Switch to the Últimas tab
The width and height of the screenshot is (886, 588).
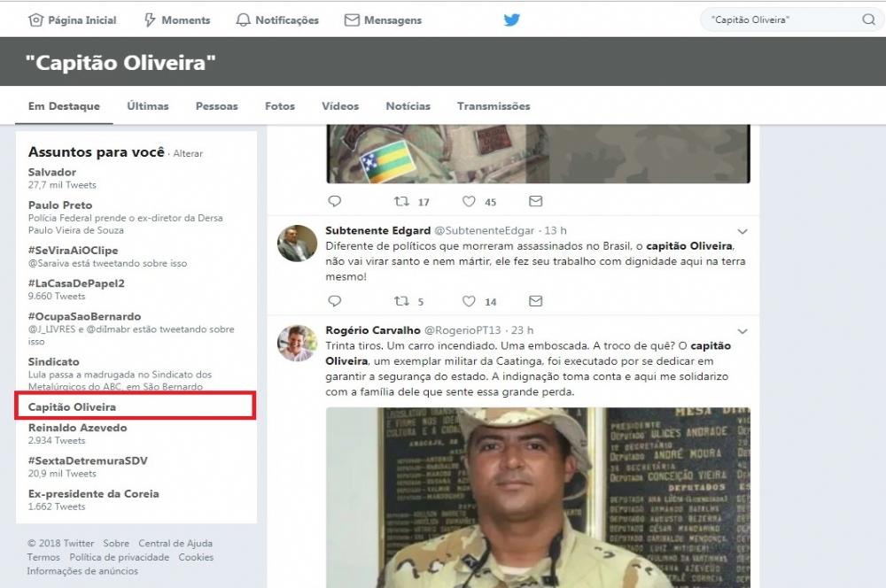147,106
